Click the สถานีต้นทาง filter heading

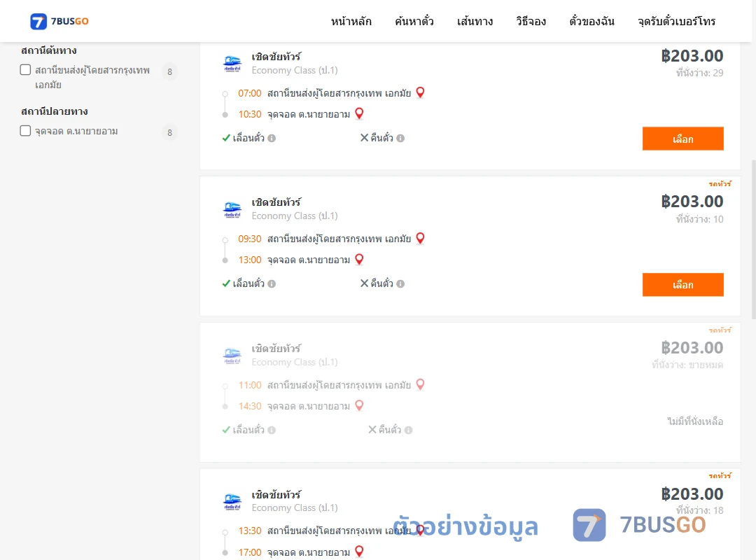click(49, 50)
